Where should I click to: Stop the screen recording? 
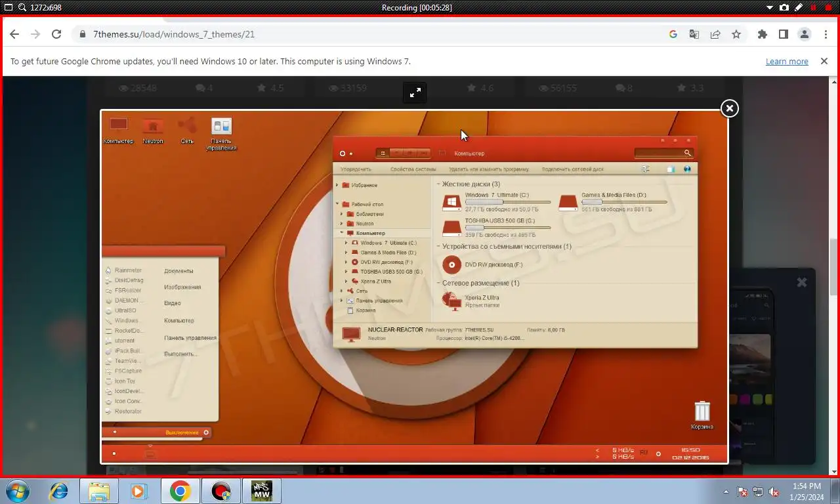point(828,8)
